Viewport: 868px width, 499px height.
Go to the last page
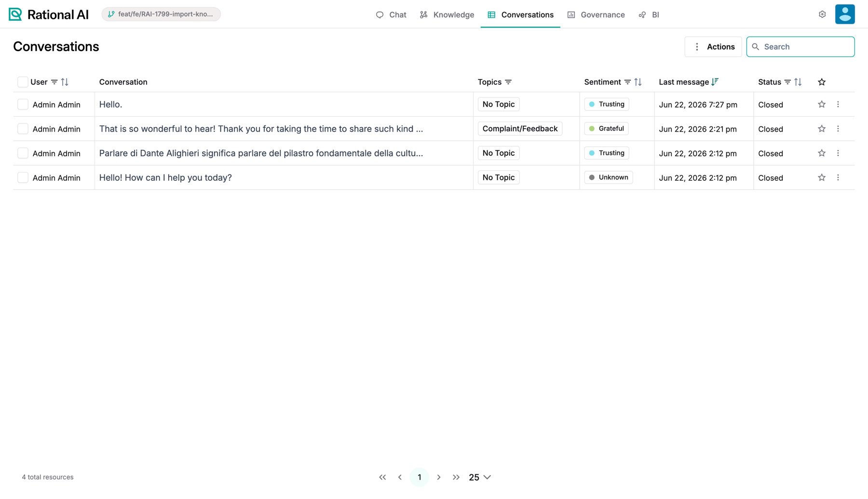456,477
